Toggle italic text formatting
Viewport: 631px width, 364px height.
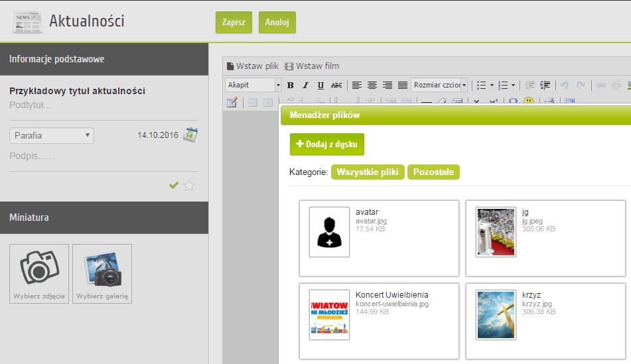click(x=305, y=85)
